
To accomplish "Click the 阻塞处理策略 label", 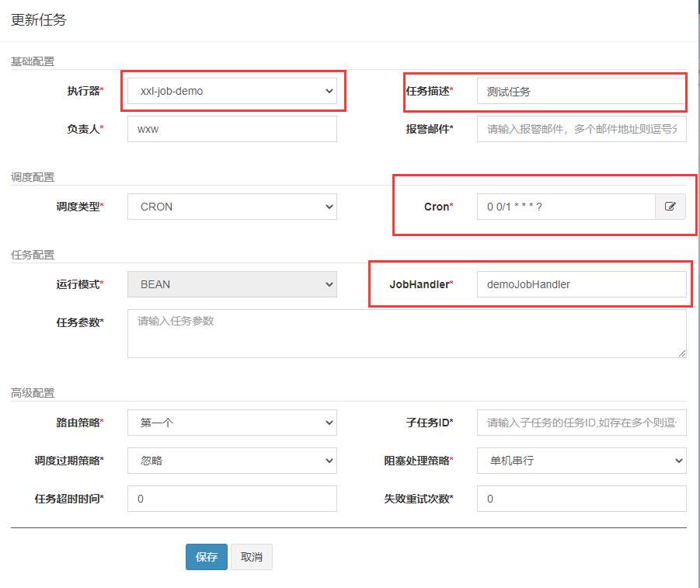I will pyautogui.click(x=418, y=461).
